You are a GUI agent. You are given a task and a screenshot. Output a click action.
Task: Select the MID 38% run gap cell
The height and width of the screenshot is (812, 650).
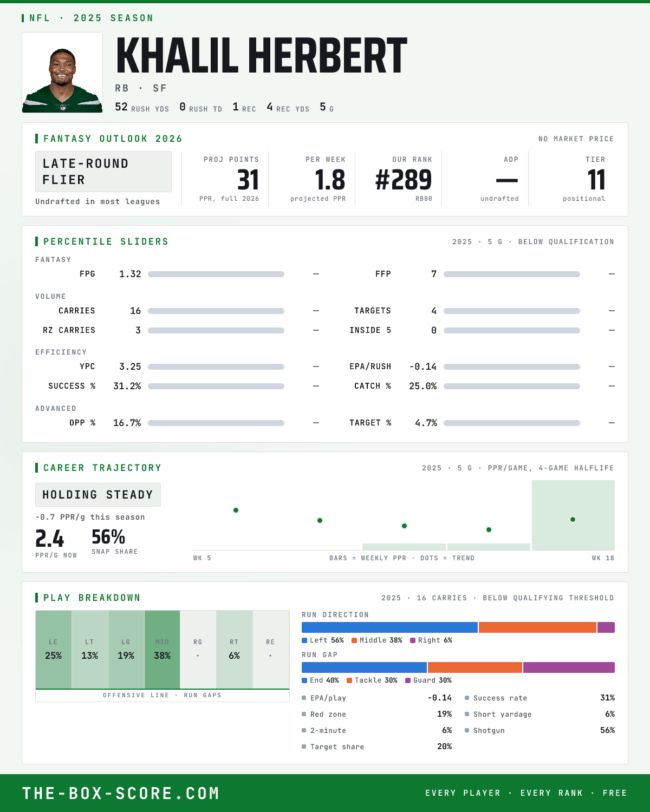click(x=162, y=650)
